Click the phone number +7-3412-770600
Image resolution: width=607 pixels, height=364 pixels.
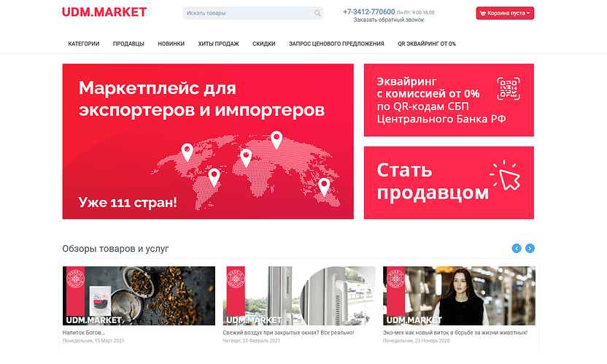369,12
